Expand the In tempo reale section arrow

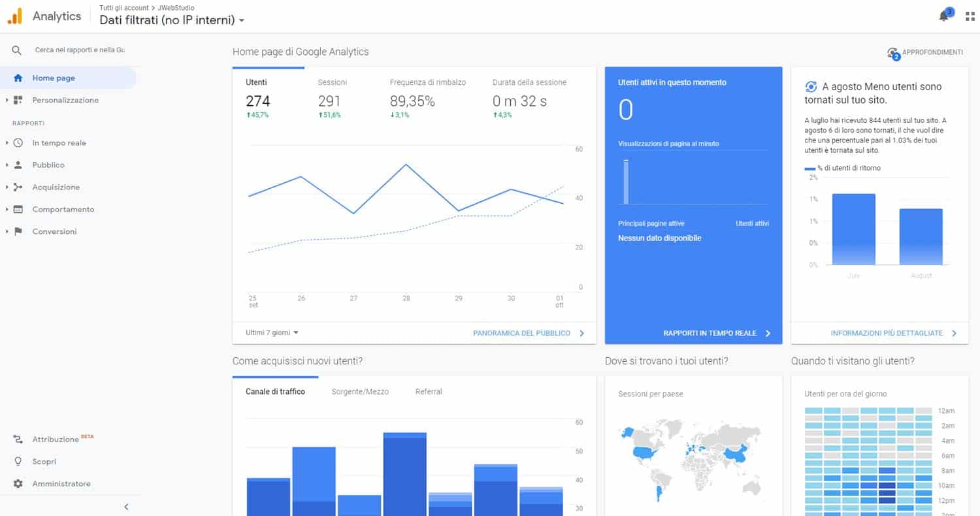7,142
